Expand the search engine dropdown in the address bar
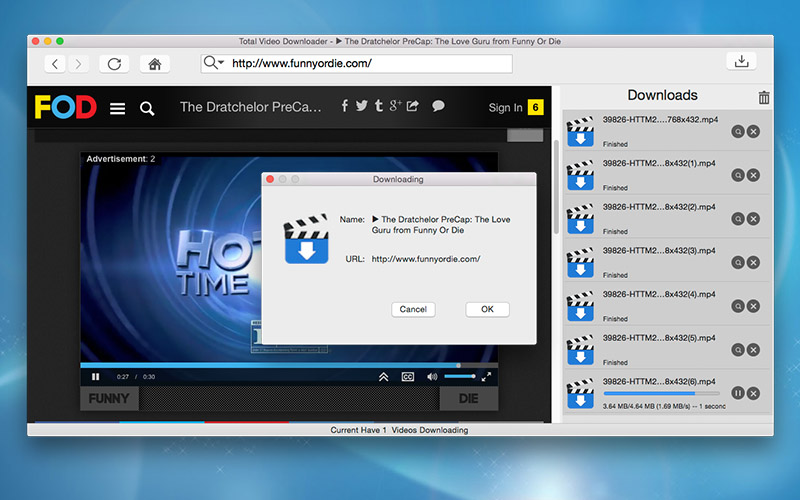This screenshot has width=800, height=500. pyautogui.click(x=214, y=63)
